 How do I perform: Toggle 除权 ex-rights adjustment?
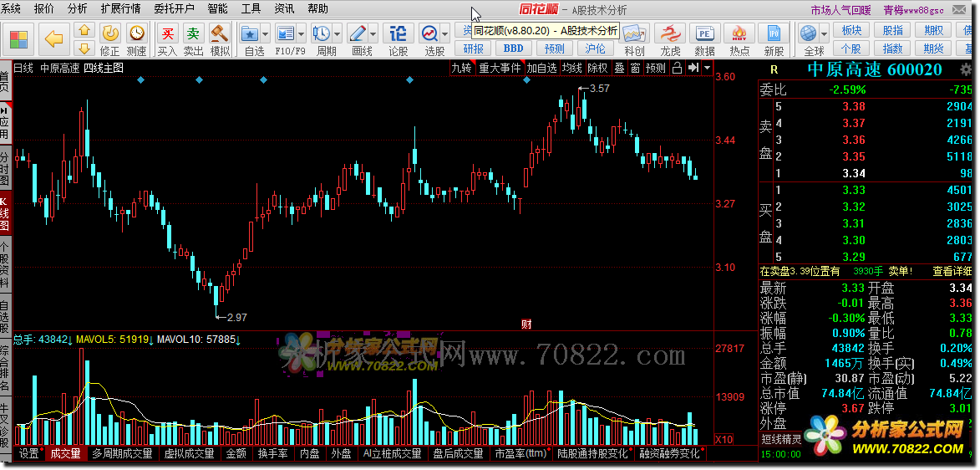597,68
